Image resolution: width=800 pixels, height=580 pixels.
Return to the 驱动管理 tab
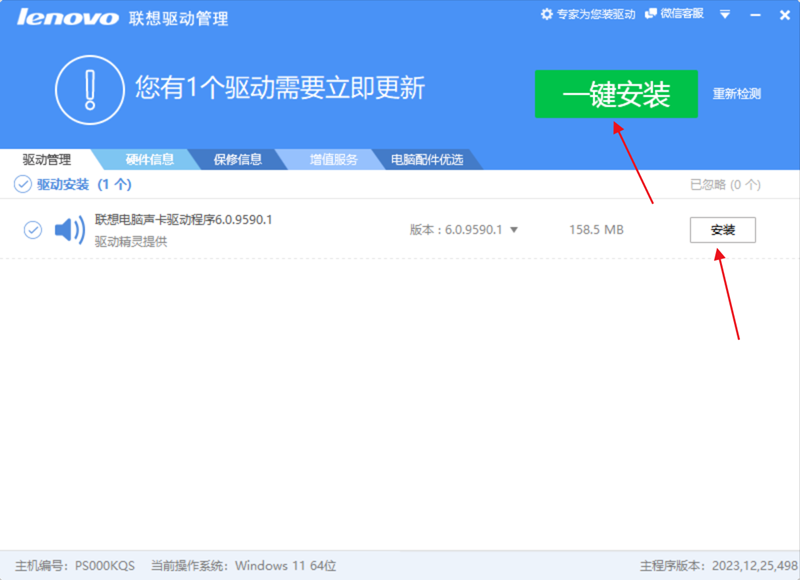(x=49, y=159)
